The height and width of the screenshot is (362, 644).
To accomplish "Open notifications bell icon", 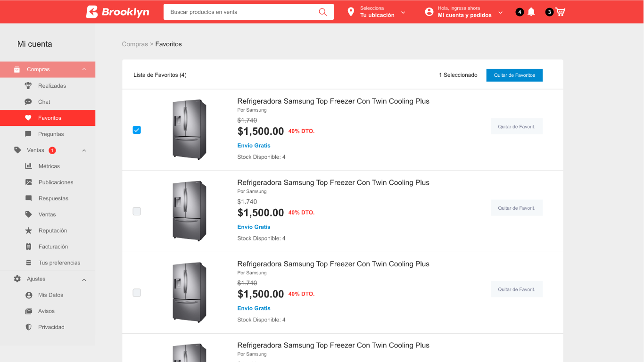I will [531, 12].
